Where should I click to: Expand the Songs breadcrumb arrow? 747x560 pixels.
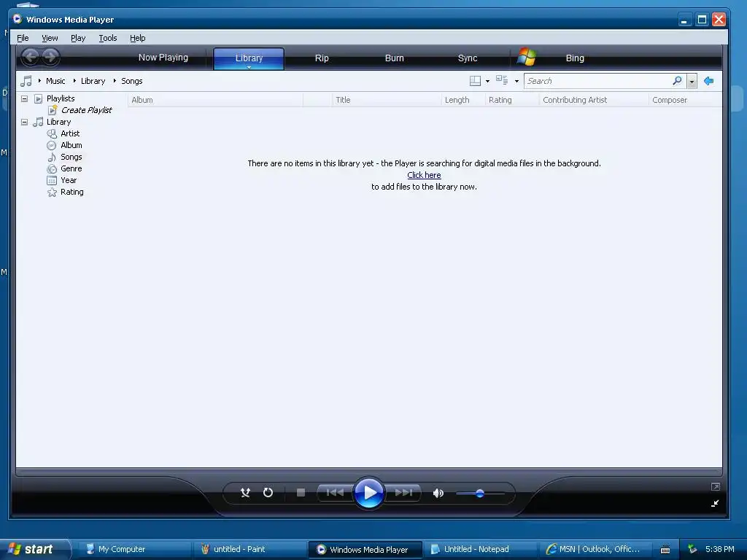pos(115,81)
